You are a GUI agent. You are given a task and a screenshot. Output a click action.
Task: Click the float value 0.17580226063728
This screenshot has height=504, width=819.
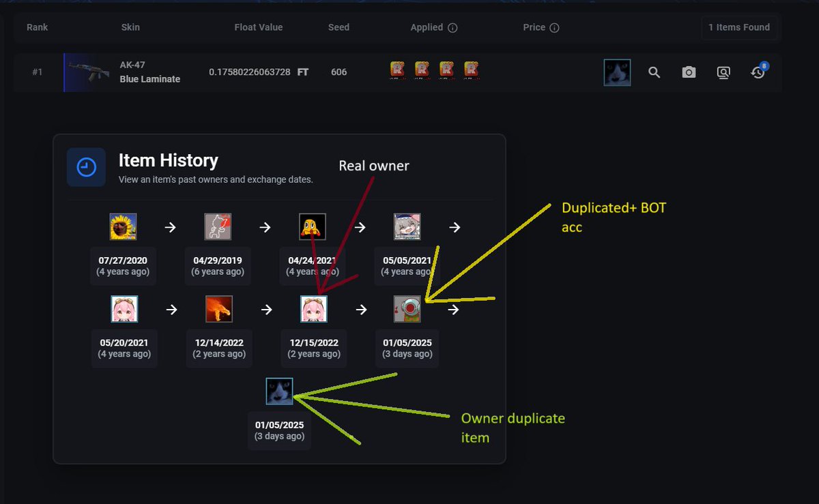pos(250,72)
